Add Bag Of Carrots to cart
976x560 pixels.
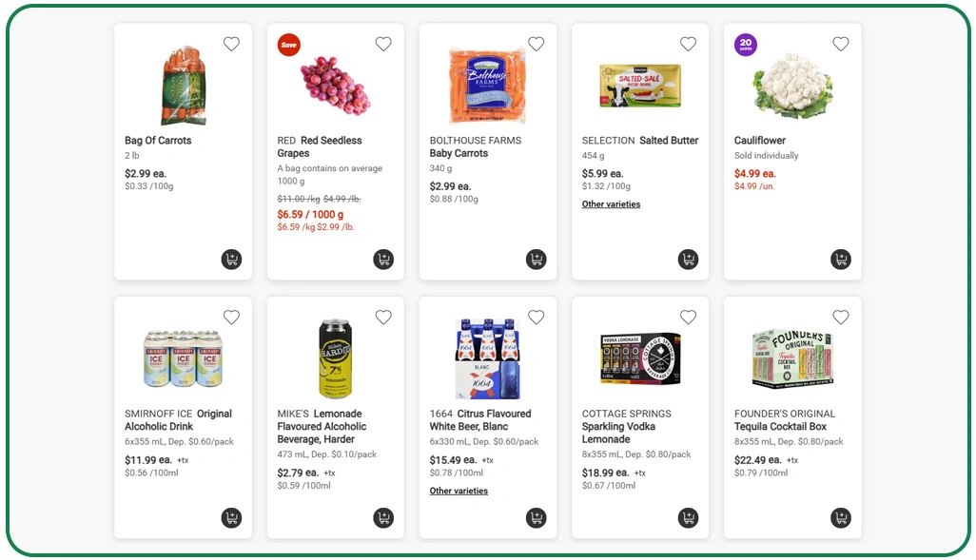click(231, 259)
